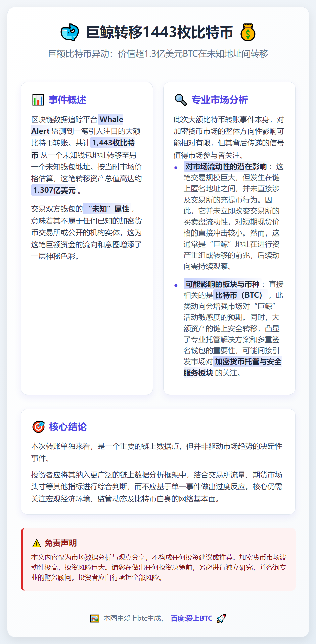Click the rocket icon in the footer
Image resolution: width=316 pixels, height=644 pixels.
click(x=221, y=618)
